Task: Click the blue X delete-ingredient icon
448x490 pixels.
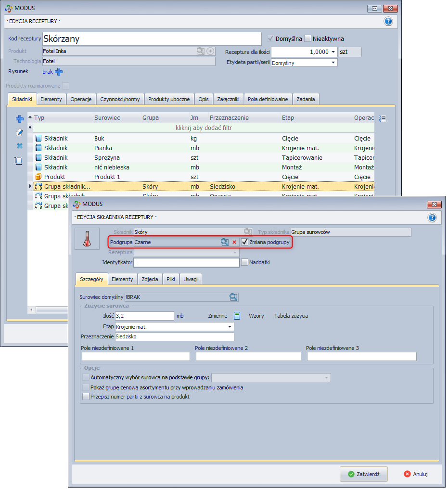Action: (x=20, y=146)
